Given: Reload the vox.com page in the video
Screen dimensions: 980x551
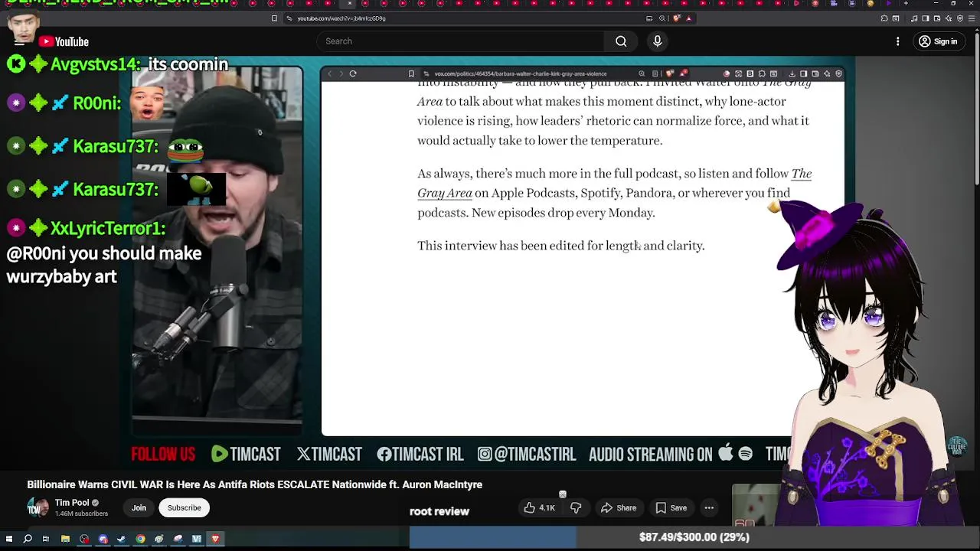Looking at the screenshot, I should (353, 73).
